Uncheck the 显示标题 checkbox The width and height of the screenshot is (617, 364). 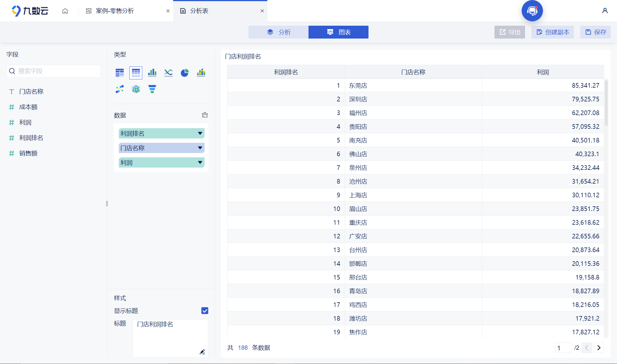(x=205, y=311)
